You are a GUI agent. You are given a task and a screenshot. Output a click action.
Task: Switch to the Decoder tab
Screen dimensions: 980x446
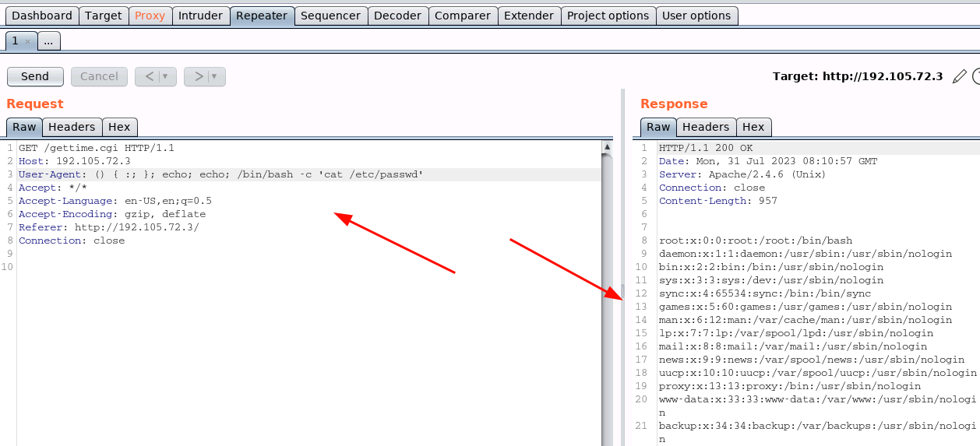tap(397, 16)
